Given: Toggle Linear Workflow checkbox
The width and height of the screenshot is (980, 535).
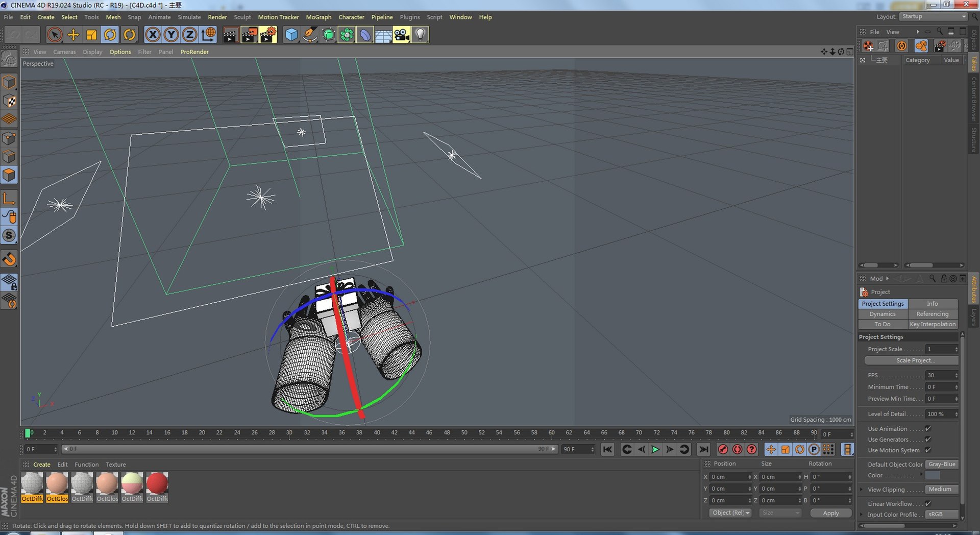Looking at the screenshot, I should coord(928,504).
